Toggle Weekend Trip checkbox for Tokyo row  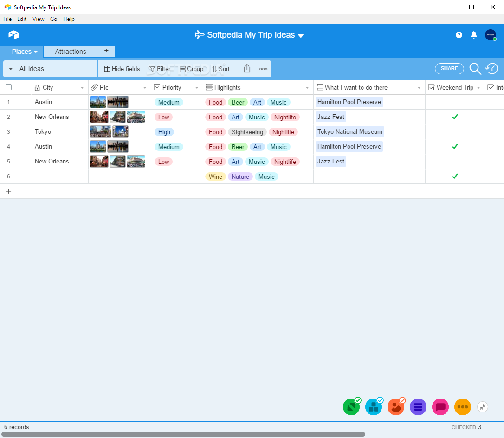455,131
